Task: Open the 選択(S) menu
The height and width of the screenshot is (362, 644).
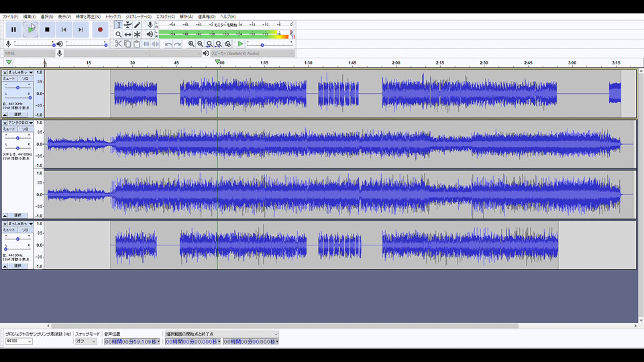Action: click(47, 17)
